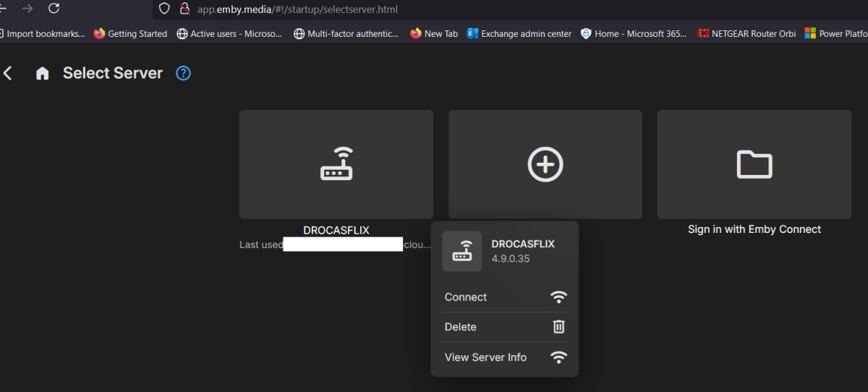Screen dimensions: 868x392
Task: Open the Select Server help icon
Action: [184, 73]
